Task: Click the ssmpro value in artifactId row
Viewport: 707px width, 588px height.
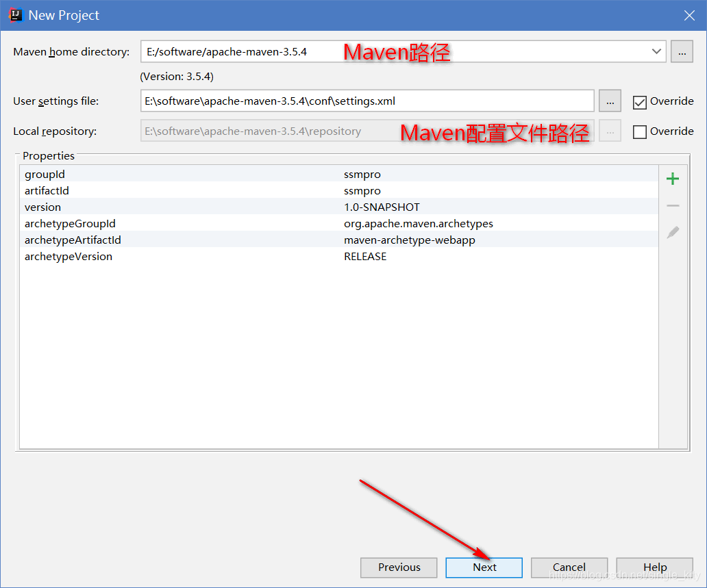Action: pyautogui.click(x=362, y=191)
